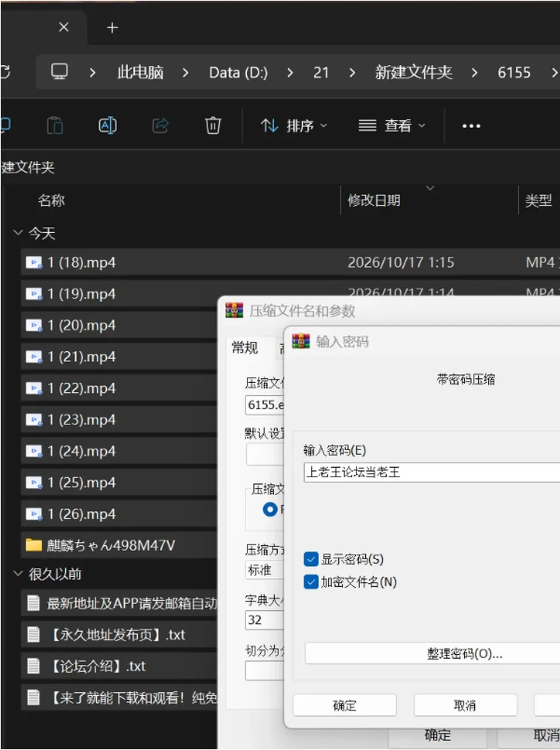
Task: Select the archive format radio button under 压缩文件格式
Action: click(269, 509)
